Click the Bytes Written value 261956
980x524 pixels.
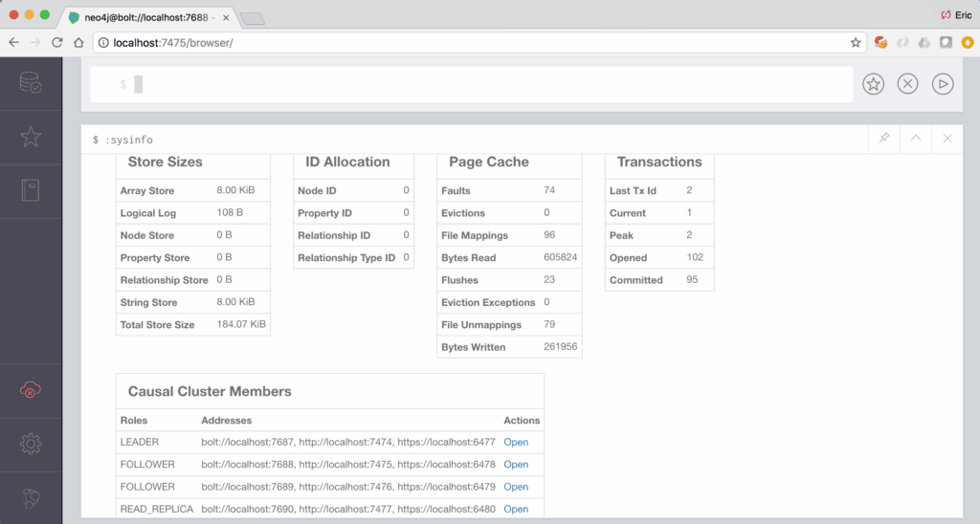[561, 347]
